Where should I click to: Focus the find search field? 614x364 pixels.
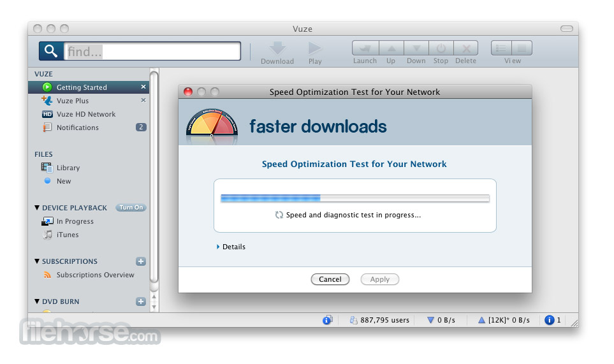point(152,51)
